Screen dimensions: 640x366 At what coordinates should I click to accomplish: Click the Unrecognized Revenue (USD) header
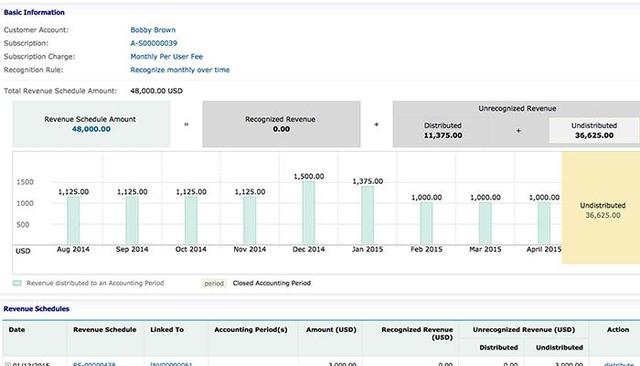(524, 330)
